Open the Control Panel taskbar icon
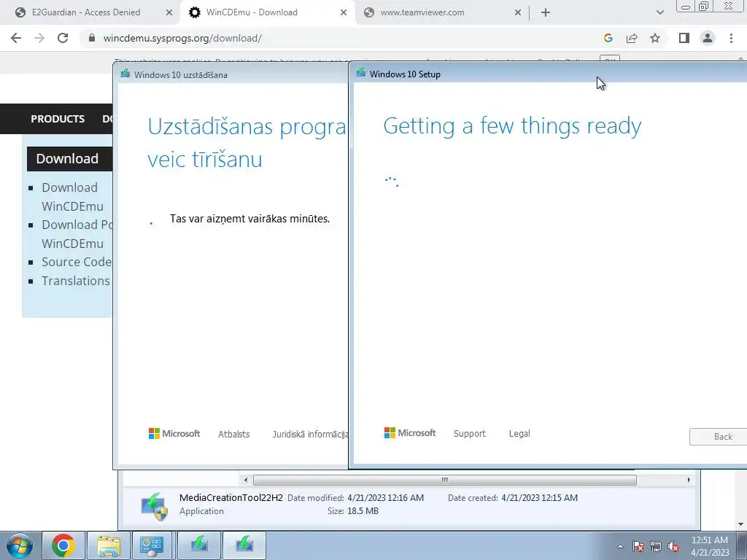Screen dimensions: 747x560 [x=152, y=545]
